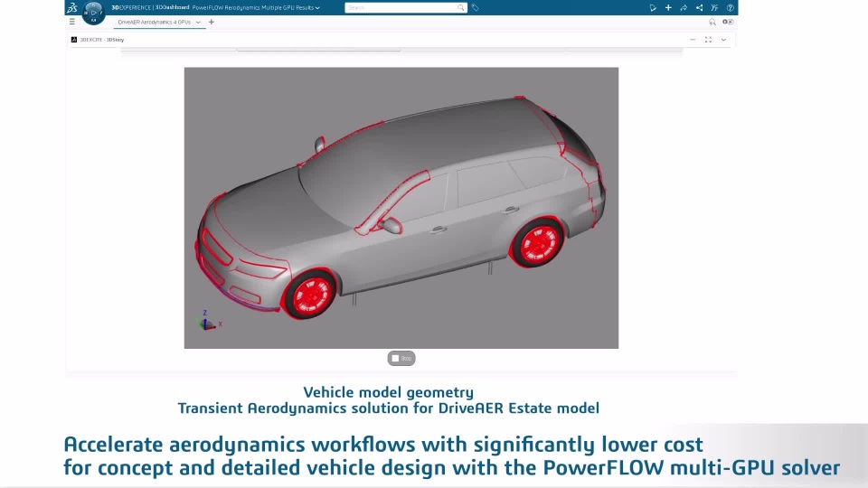The height and width of the screenshot is (488, 868).
Task: Open the communities tools icon in top bar
Action: [714, 8]
